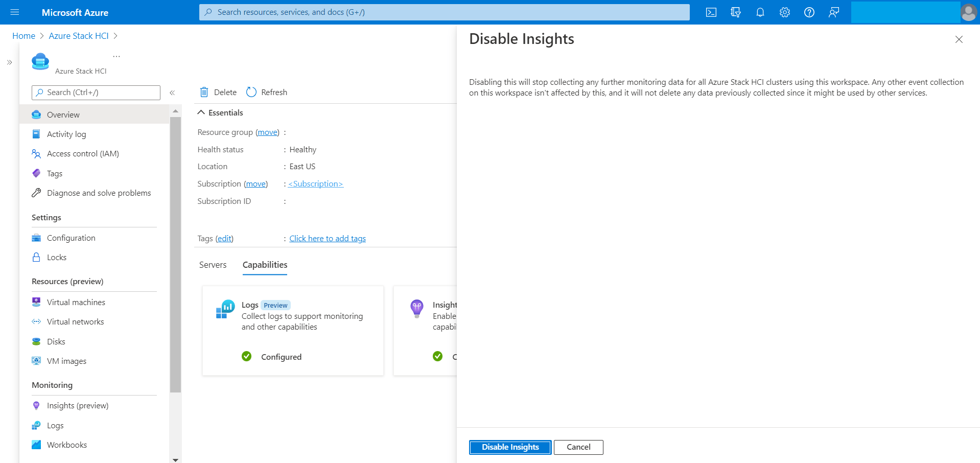
Task: Open the Subscription link
Action: [x=315, y=183]
